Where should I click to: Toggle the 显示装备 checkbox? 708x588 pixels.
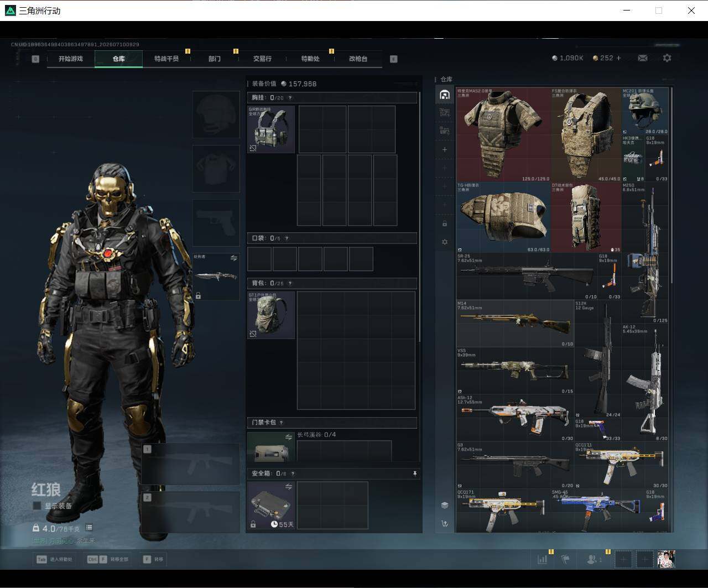[37, 506]
